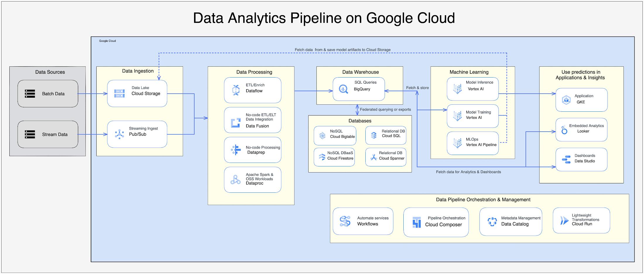The width and height of the screenshot is (644, 274).
Task: Click the BigQuery magnifier icon
Action: point(343,89)
